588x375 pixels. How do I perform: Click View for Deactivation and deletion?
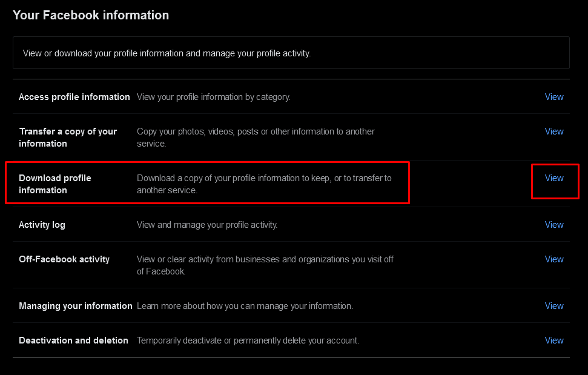[x=553, y=340]
